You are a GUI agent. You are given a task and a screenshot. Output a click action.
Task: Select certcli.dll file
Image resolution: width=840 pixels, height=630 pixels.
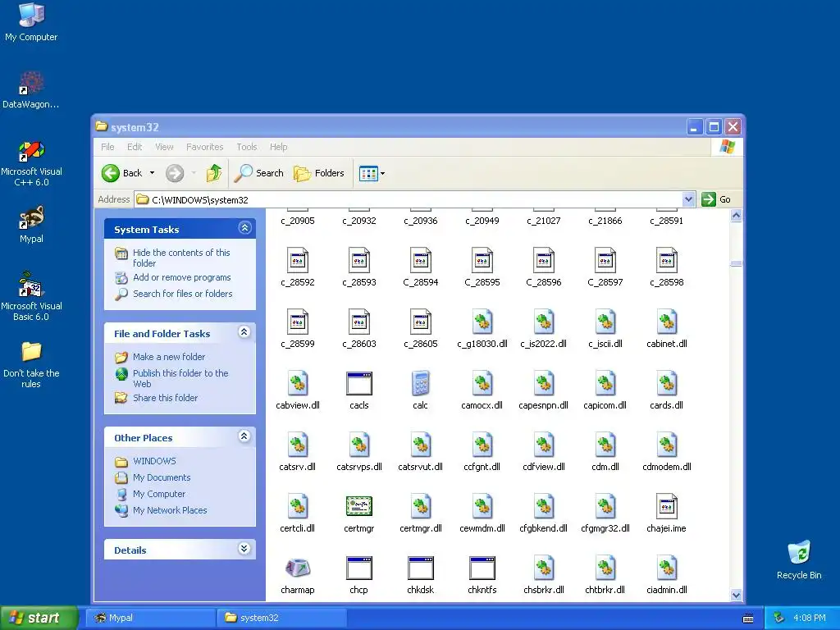(297, 514)
